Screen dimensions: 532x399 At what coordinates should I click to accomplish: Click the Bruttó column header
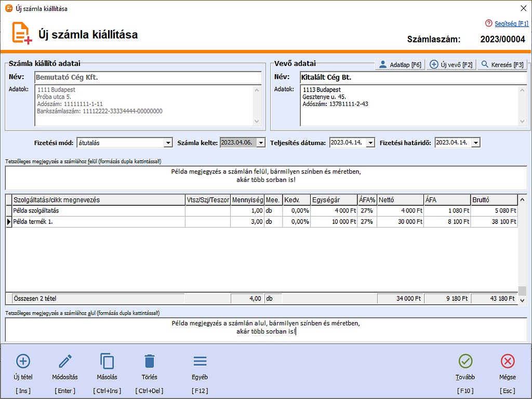coord(494,199)
